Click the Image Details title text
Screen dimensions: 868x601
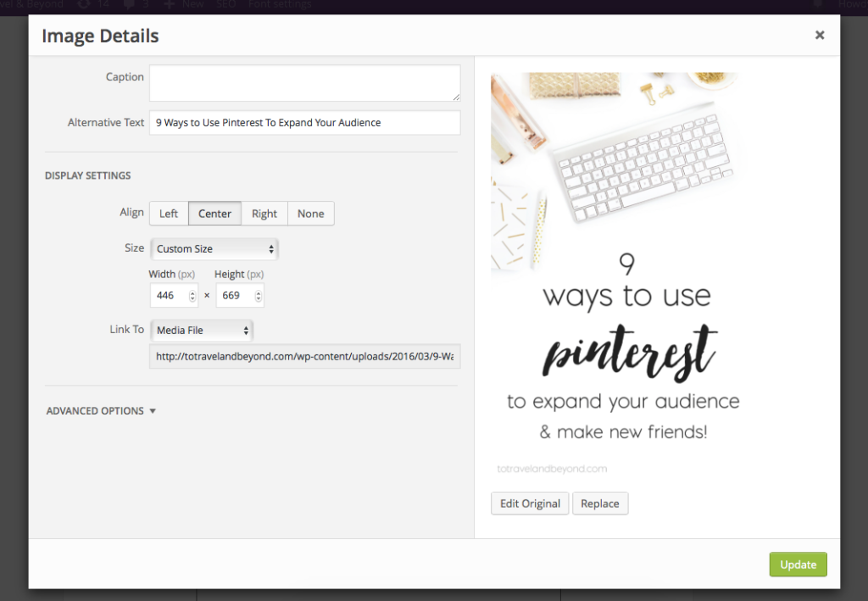pos(100,36)
